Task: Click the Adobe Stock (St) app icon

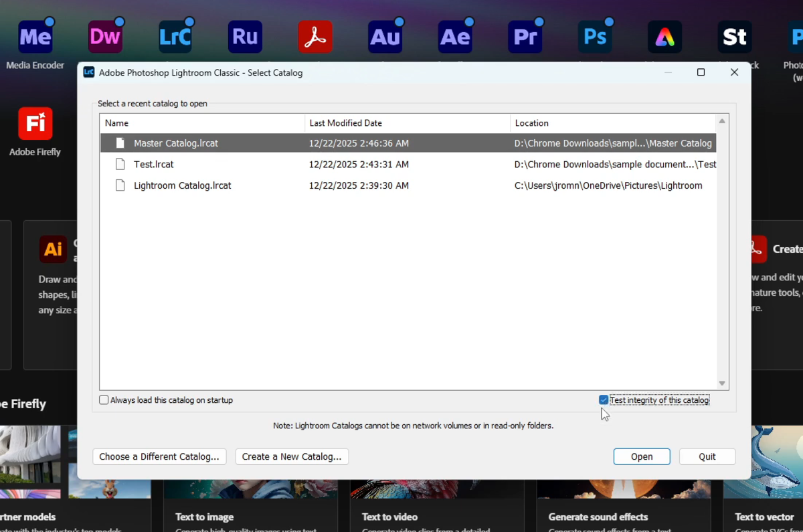Action: (x=735, y=37)
